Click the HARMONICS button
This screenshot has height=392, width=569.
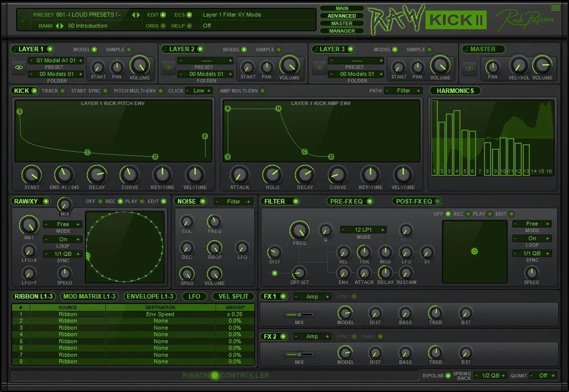(x=455, y=91)
